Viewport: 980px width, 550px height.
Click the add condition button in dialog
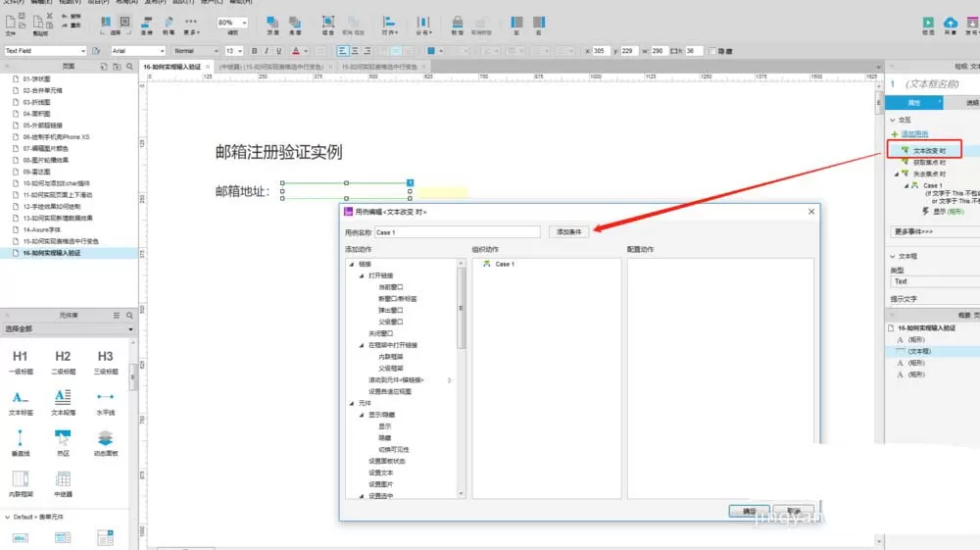click(x=568, y=232)
